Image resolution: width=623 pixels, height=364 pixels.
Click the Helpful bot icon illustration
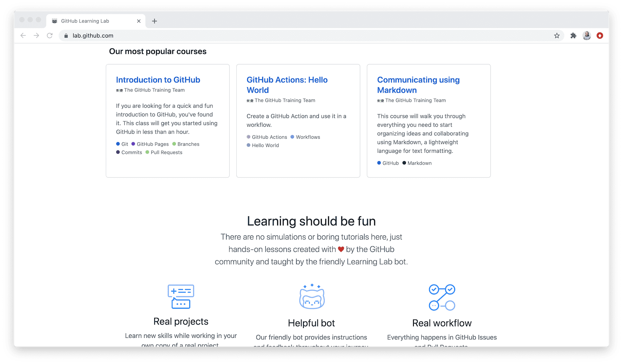(311, 296)
